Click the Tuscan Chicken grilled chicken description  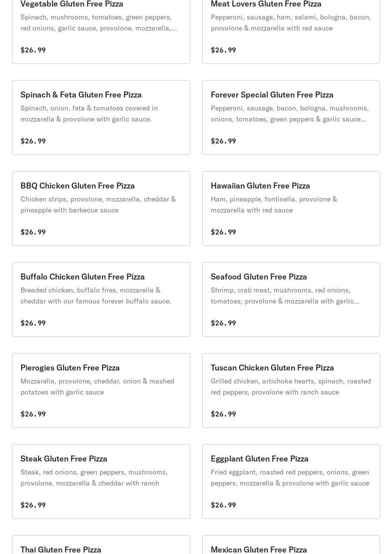click(x=291, y=386)
